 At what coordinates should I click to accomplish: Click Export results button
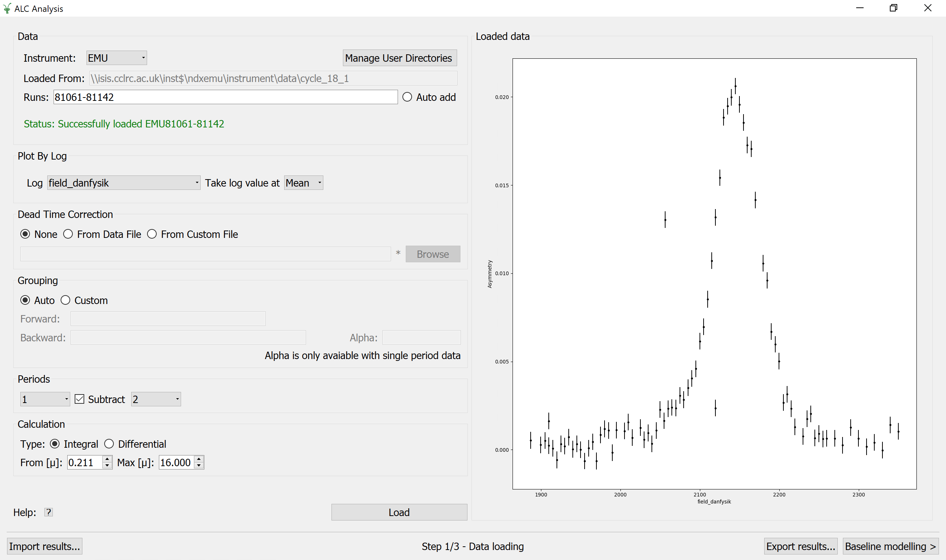click(x=800, y=546)
